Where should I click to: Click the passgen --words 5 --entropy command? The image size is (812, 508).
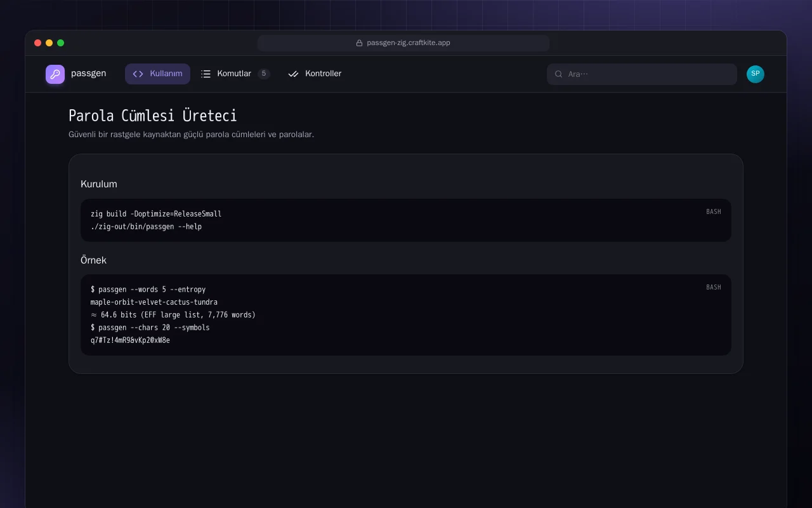(148, 290)
